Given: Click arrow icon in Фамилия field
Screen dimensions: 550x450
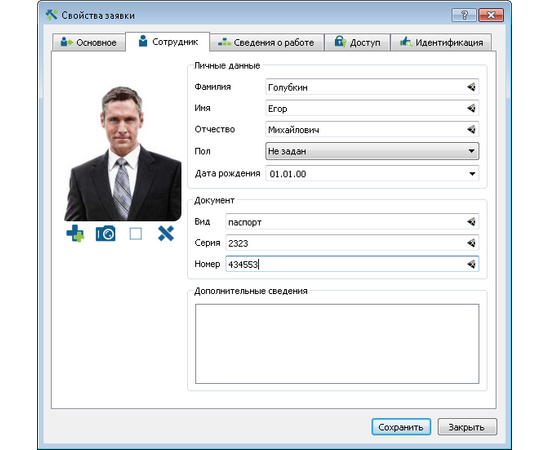Looking at the screenshot, I should [x=471, y=87].
